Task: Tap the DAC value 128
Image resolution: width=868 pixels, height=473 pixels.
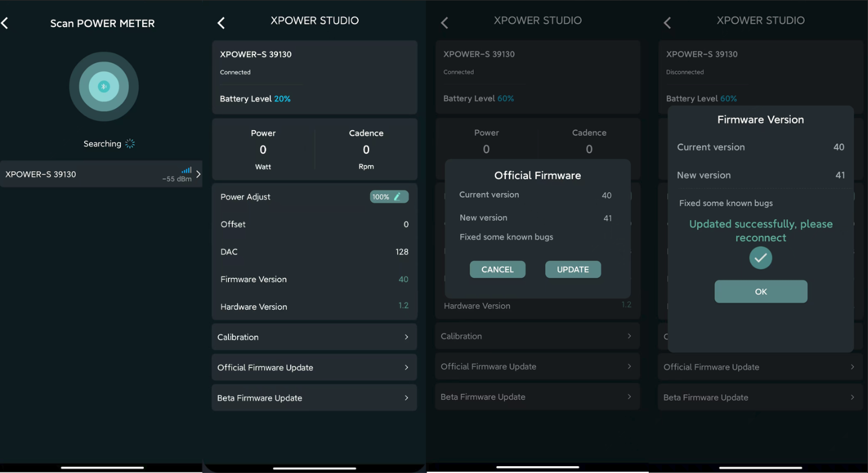Action: (402, 252)
